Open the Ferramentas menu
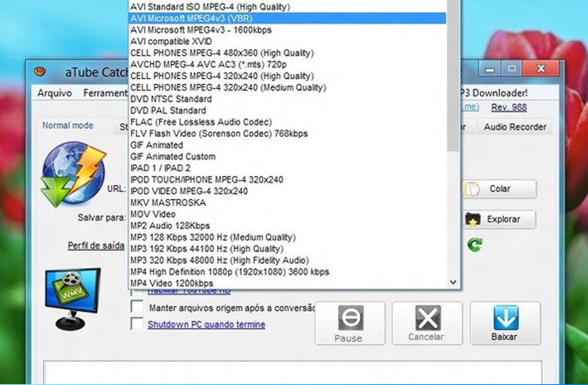This screenshot has width=588, height=385. tap(106, 93)
